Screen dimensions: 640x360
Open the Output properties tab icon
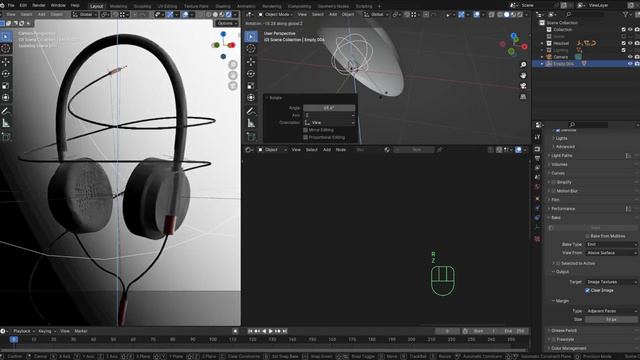pos(538,158)
